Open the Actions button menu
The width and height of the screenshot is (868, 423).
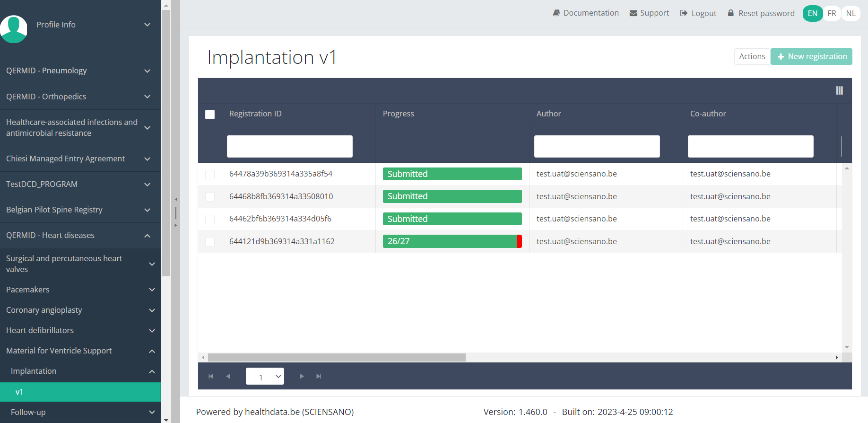[752, 57]
